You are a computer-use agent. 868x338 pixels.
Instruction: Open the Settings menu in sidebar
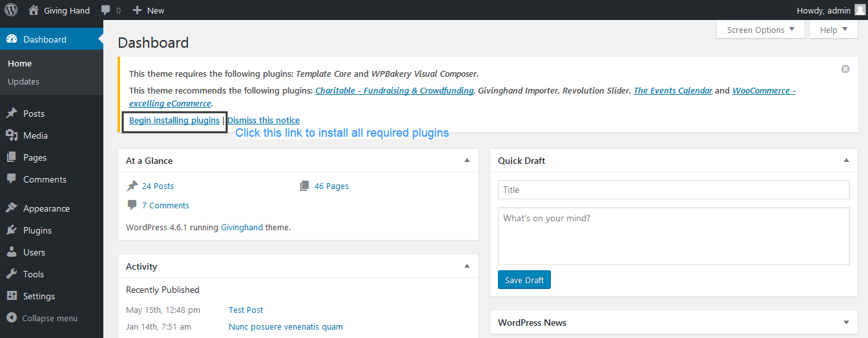tap(39, 296)
